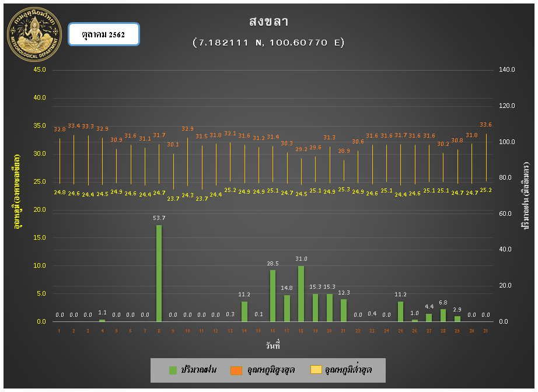The height and width of the screenshot is (392, 538).
Task: Click the green rainfall bar labeled 6.8
Action: [443, 316]
